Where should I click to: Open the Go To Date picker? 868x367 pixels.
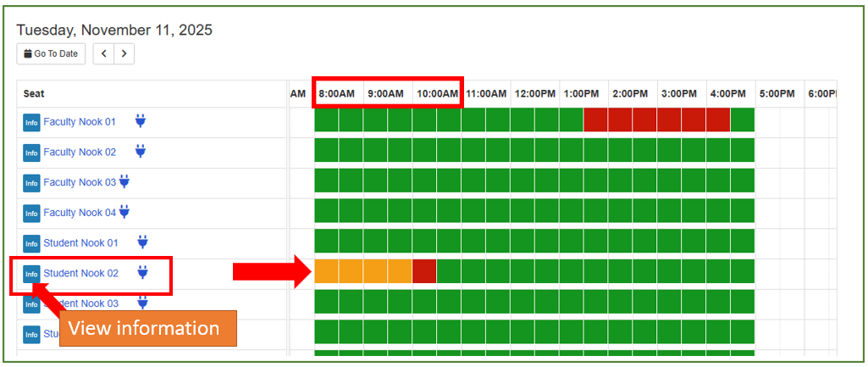tap(51, 53)
